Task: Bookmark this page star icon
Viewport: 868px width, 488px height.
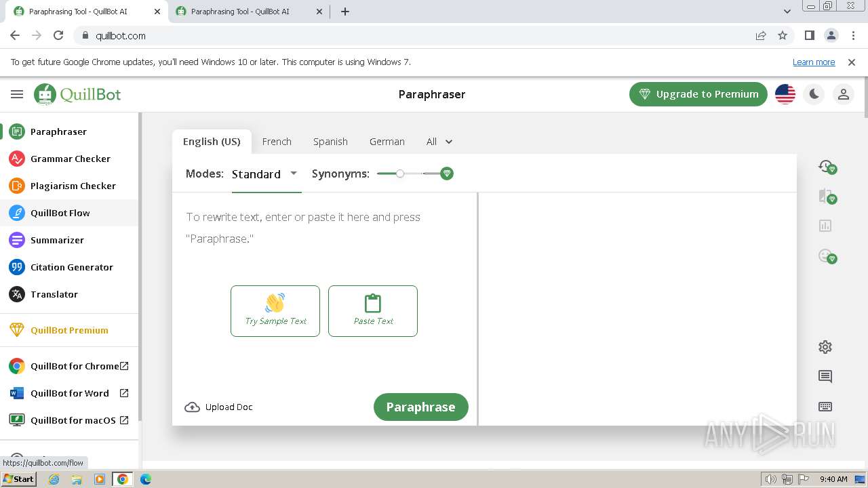Action: (x=783, y=36)
